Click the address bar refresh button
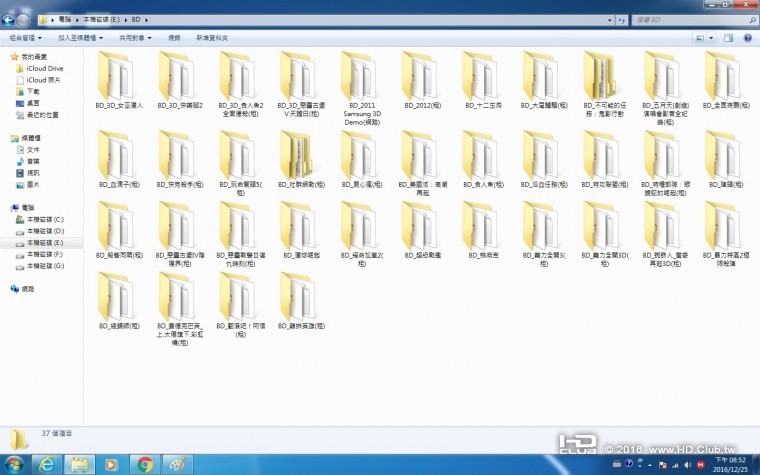The height and width of the screenshot is (475, 760). point(622,20)
